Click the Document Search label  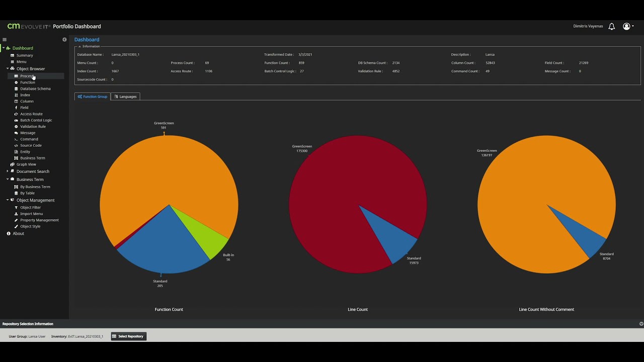click(x=33, y=171)
